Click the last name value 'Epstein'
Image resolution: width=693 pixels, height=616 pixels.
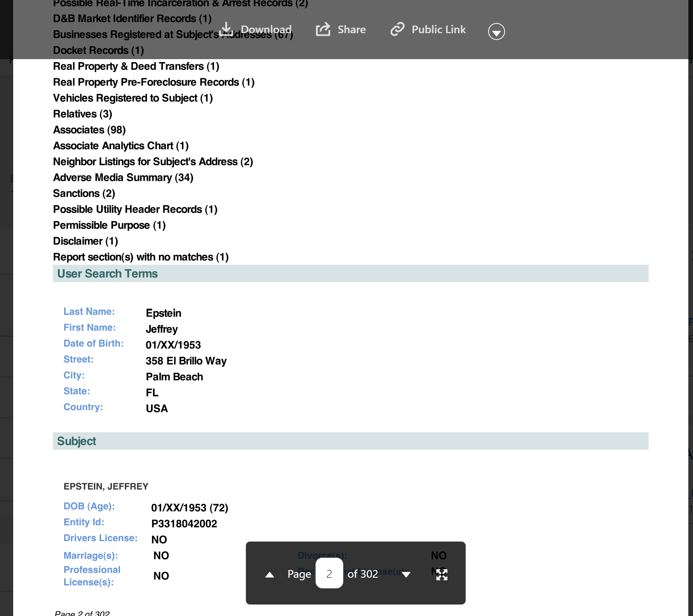tap(164, 313)
